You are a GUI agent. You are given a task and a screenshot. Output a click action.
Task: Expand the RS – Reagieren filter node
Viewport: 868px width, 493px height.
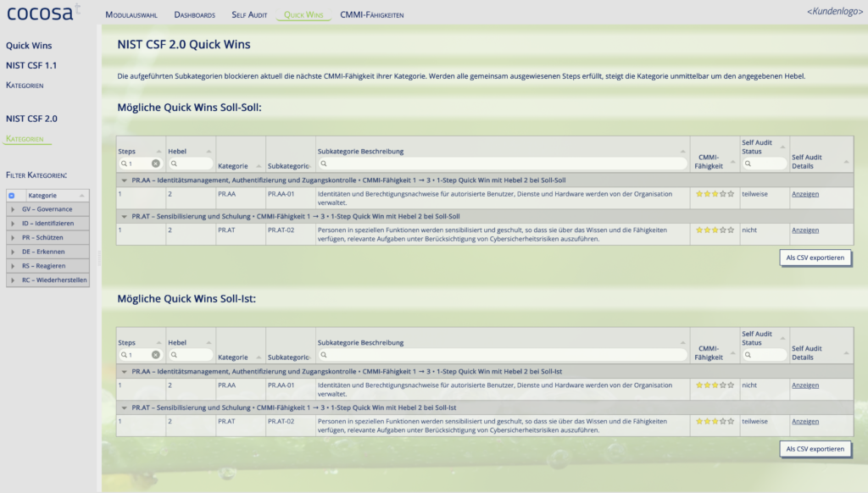pos(13,266)
